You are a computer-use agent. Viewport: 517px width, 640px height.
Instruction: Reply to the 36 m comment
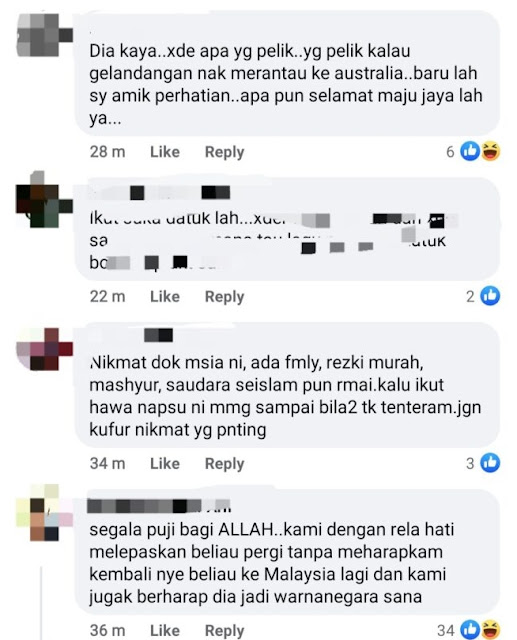[x=224, y=631]
